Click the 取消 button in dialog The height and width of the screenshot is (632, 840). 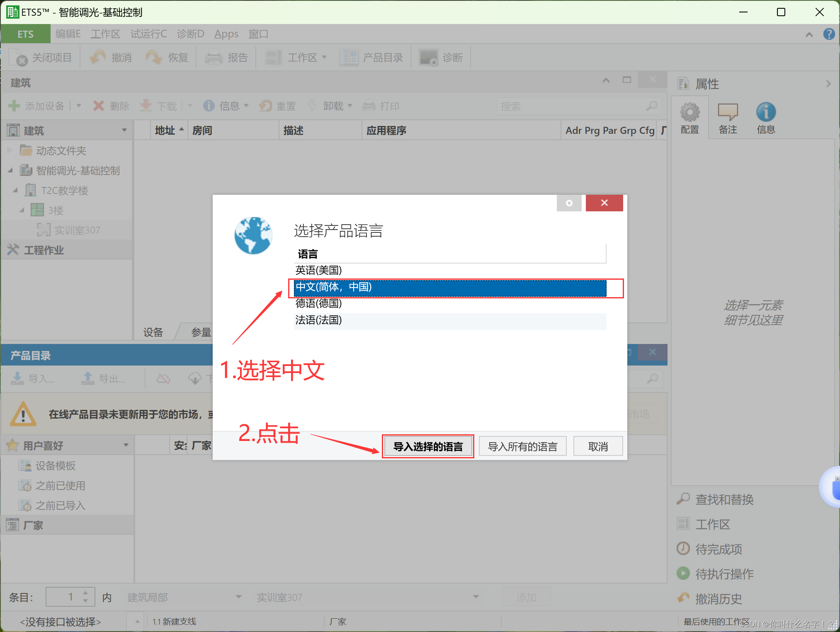(597, 446)
